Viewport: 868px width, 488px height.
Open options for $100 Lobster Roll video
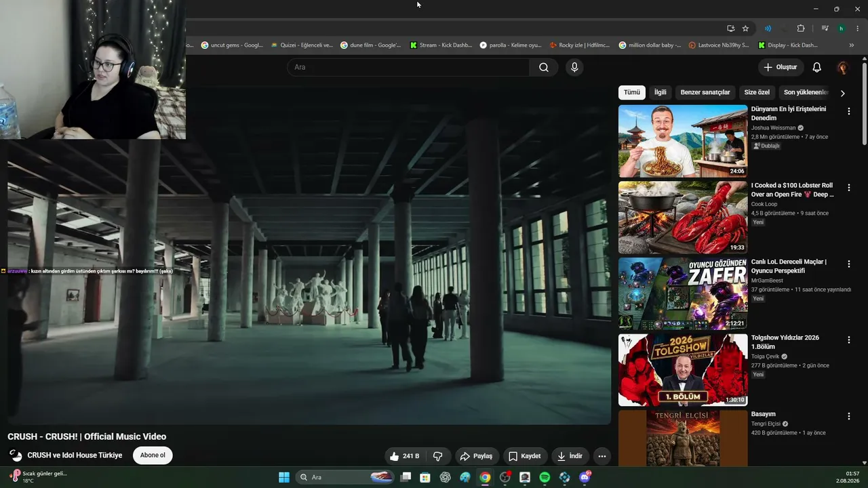click(x=848, y=188)
